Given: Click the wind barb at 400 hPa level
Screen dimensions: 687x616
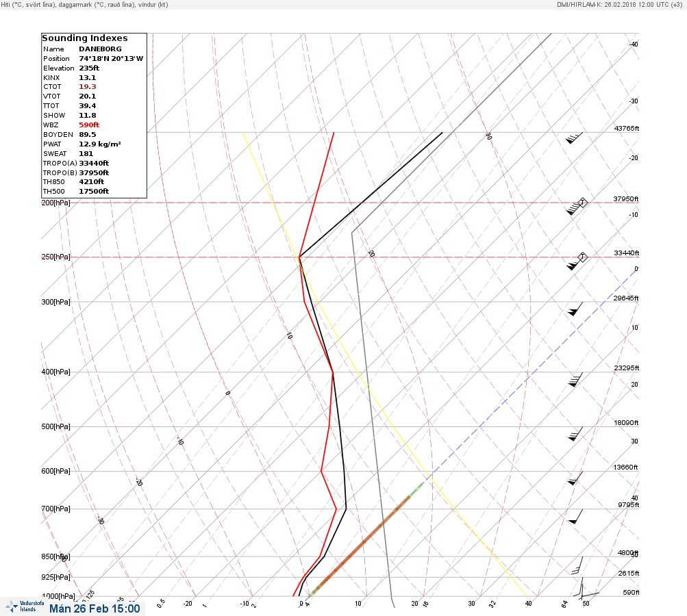Looking at the screenshot, I should click(x=575, y=380).
